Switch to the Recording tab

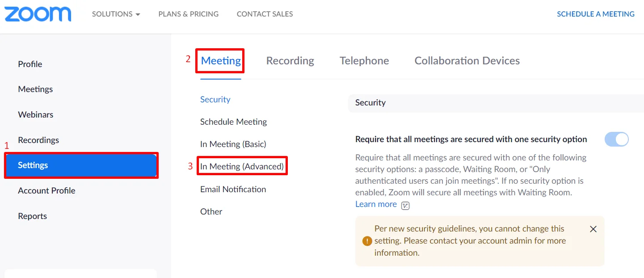pos(290,61)
